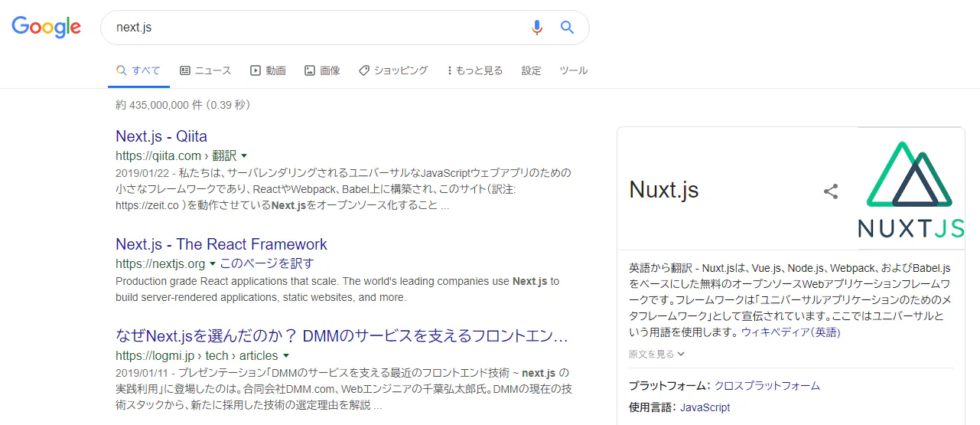980x425 pixels.
Task: Click the logmi.jp › tech › articles URL
Action: pos(197,355)
